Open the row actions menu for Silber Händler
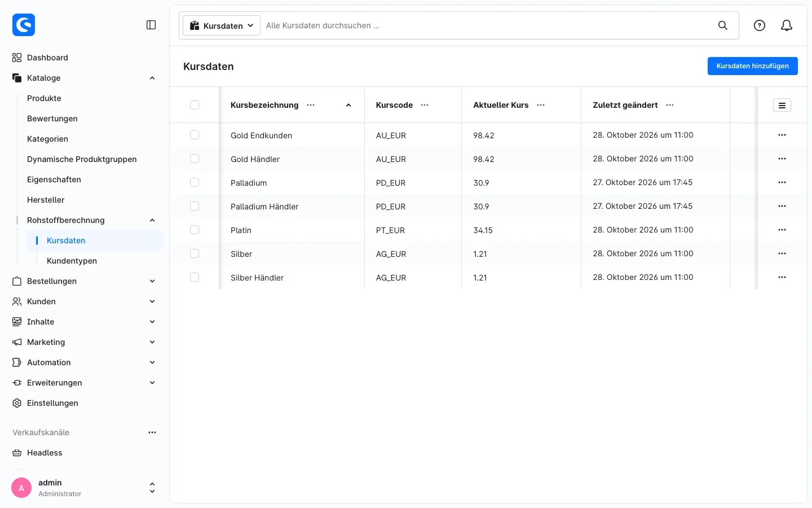Screen dimensions: 812x508 [782, 277]
